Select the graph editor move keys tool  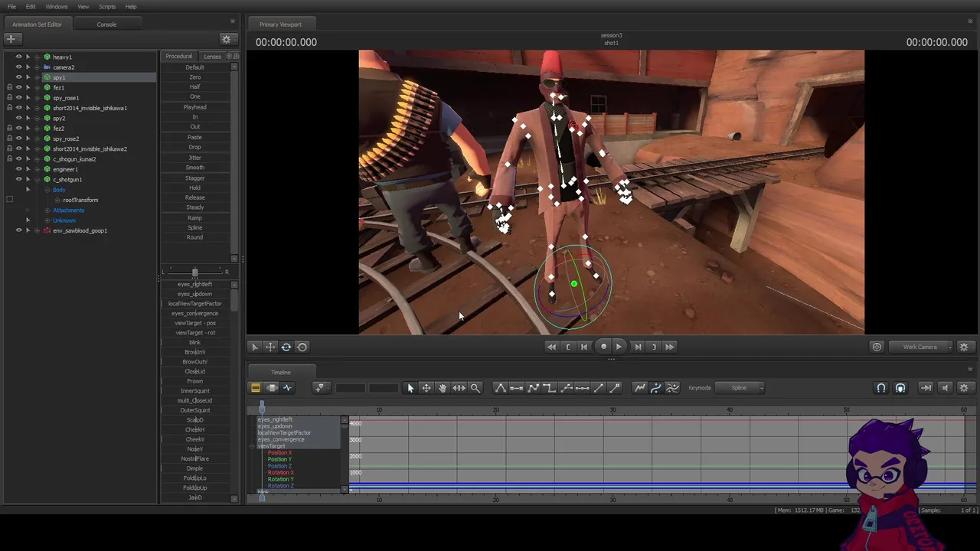[426, 388]
